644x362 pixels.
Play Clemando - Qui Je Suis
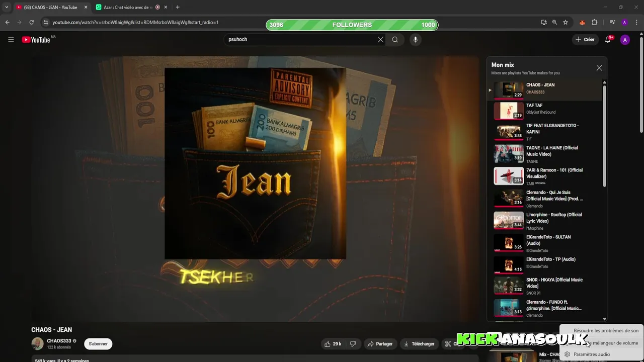click(545, 199)
